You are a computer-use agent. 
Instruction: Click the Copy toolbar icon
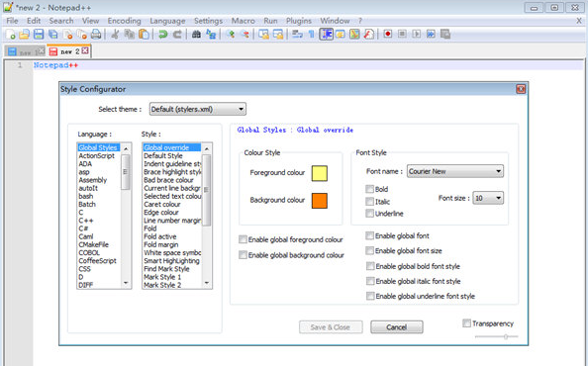pos(130,35)
